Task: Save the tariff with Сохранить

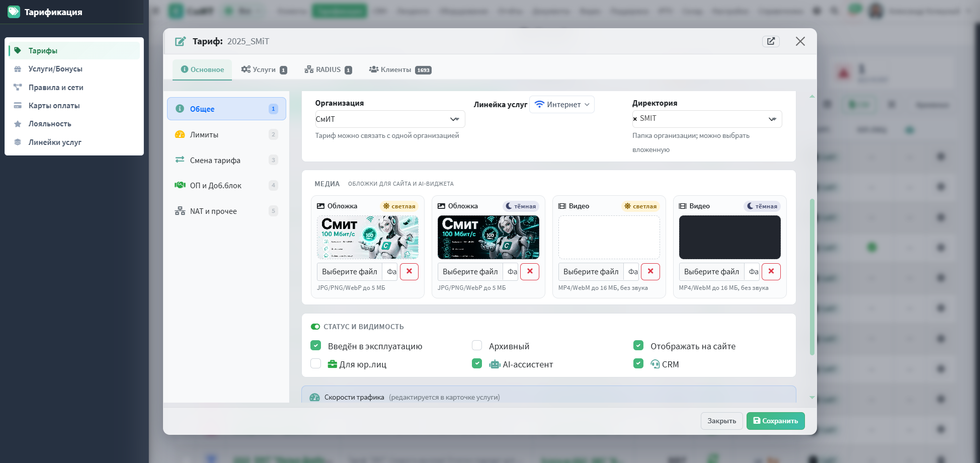Action: [x=776, y=421]
